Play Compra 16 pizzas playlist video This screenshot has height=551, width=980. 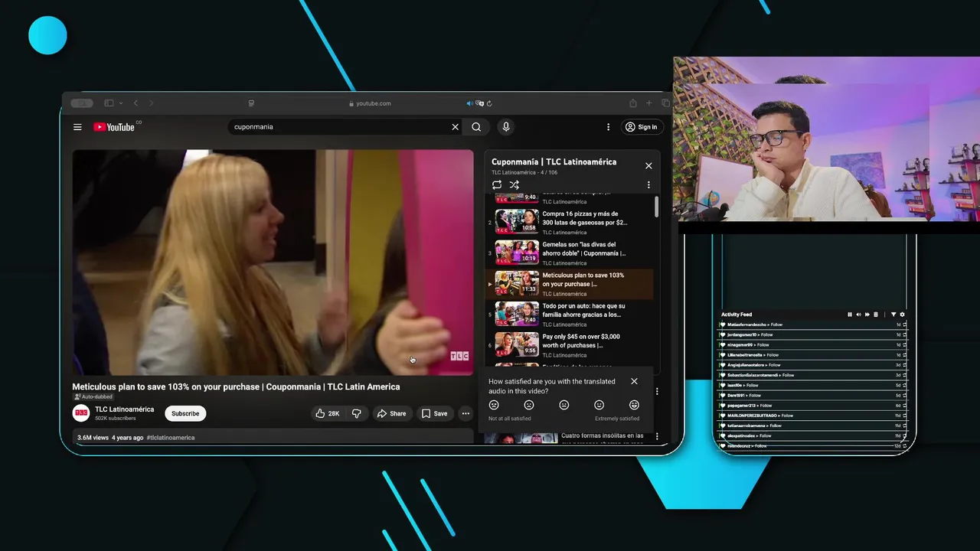tap(570, 223)
